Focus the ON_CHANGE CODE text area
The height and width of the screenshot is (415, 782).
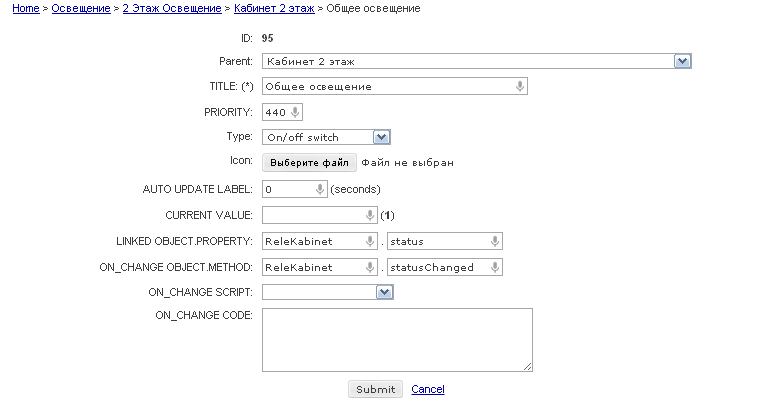click(397, 340)
